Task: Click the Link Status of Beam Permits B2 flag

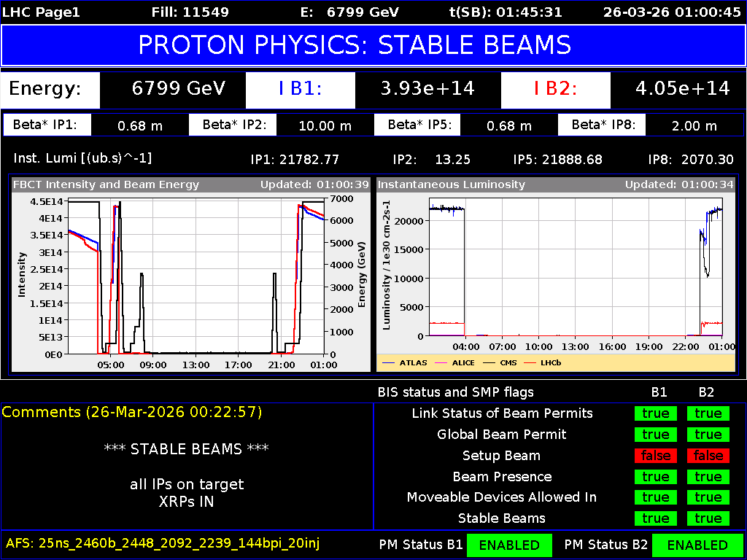Action: point(706,413)
